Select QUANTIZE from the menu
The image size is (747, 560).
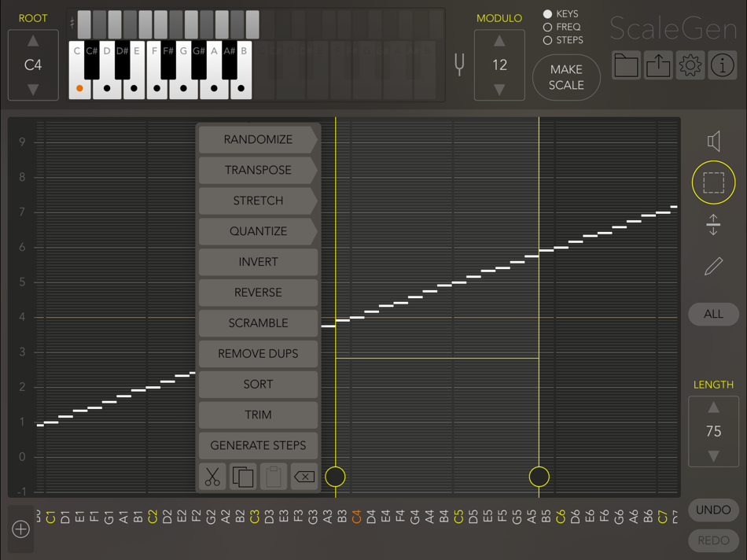tap(258, 231)
